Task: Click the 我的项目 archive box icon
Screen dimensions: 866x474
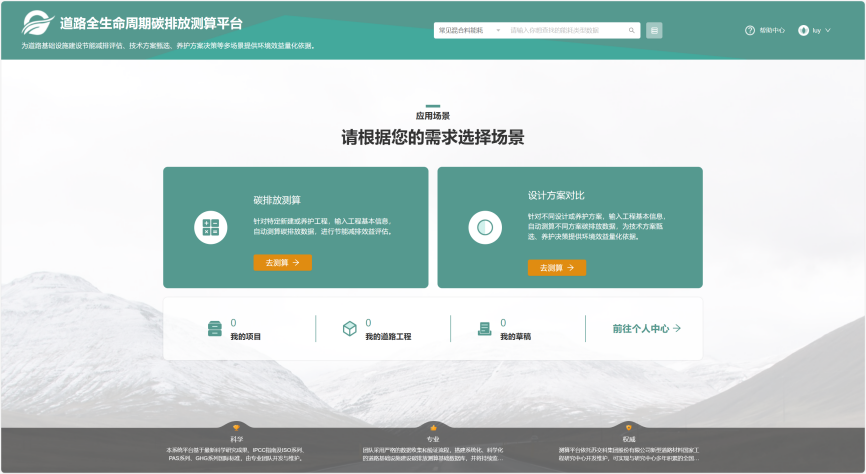Action: (x=214, y=329)
